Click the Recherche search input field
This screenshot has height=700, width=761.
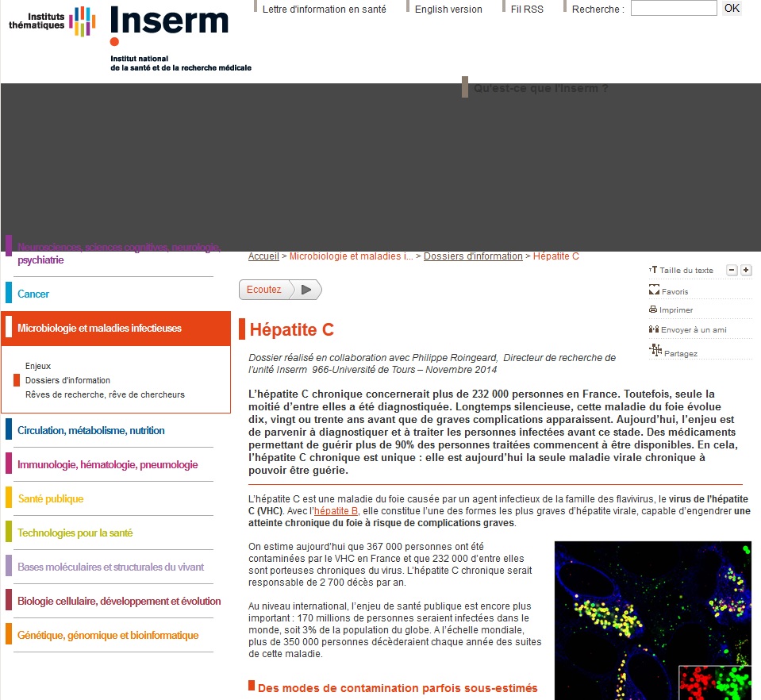pyautogui.click(x=673, y=9)
